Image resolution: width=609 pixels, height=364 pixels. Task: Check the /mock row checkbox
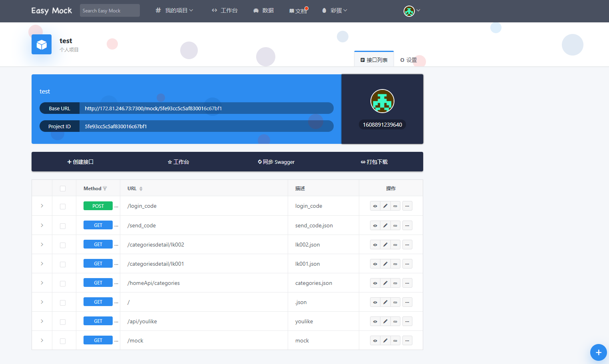(x=63, y=341)
